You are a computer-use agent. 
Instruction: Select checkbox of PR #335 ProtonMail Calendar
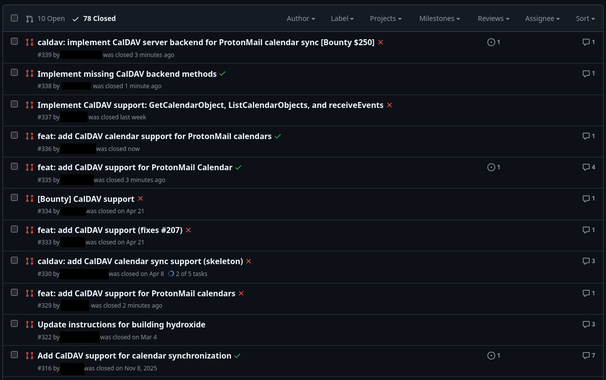point(14,167)
